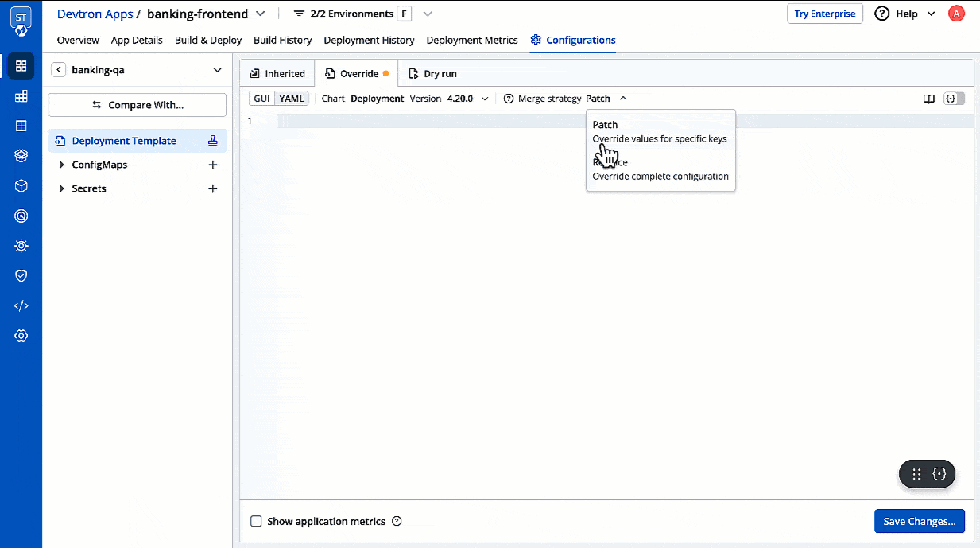Select the code snippet icon in sidebar

21,305
